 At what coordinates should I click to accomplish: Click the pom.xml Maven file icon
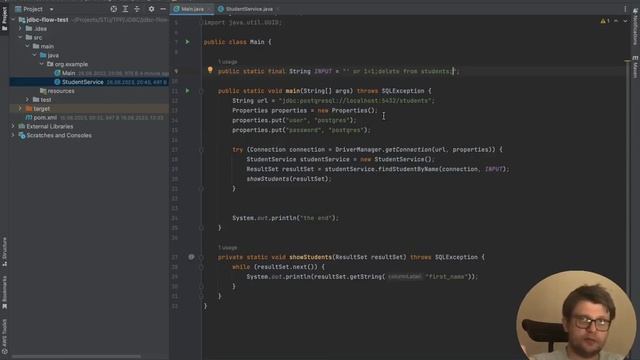(x=29, y=118)
